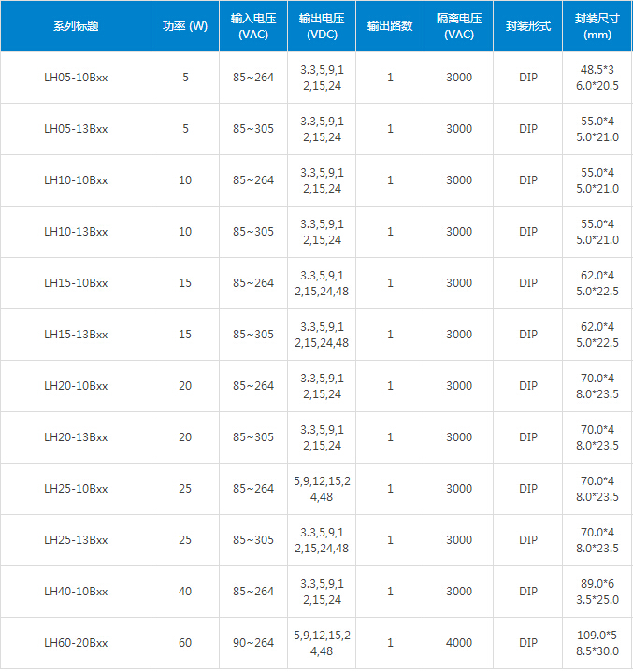Open the LH05-10Bxx series link

tap(76, 78)
